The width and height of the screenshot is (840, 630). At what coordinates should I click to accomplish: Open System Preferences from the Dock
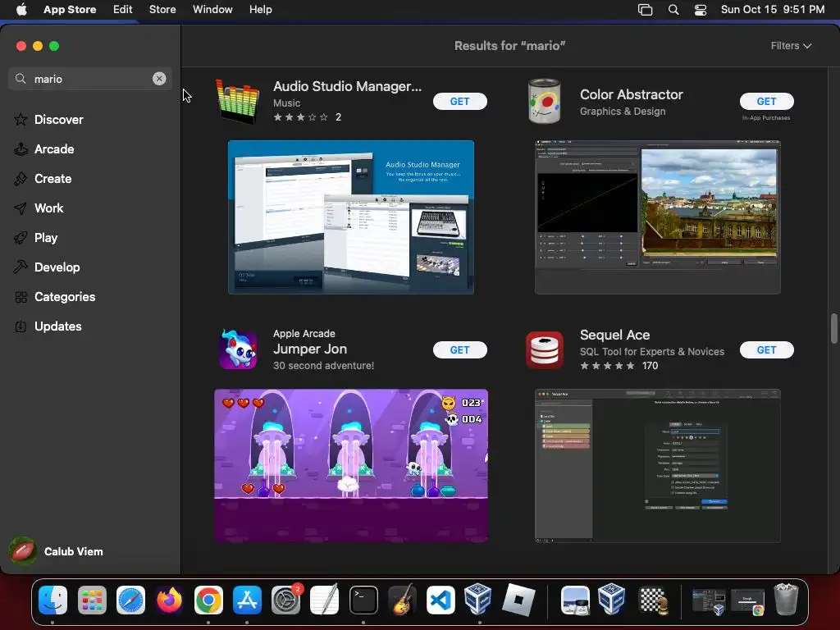[286, 600]
